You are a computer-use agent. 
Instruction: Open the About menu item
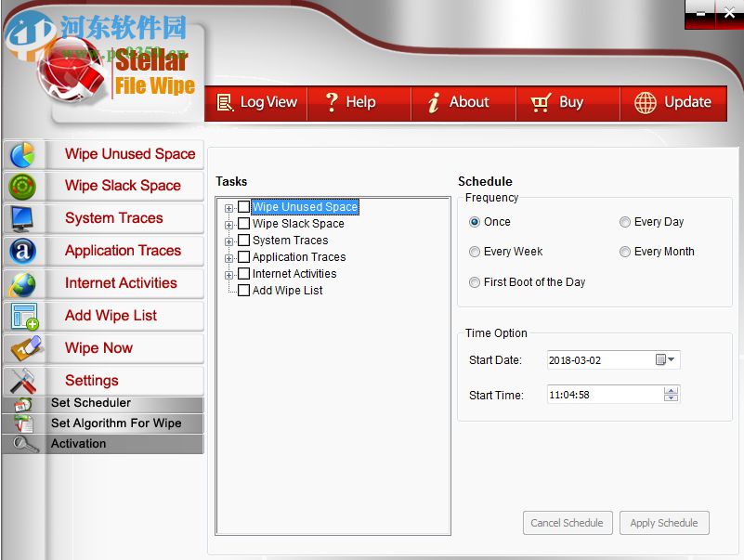(x=464, y=102)
